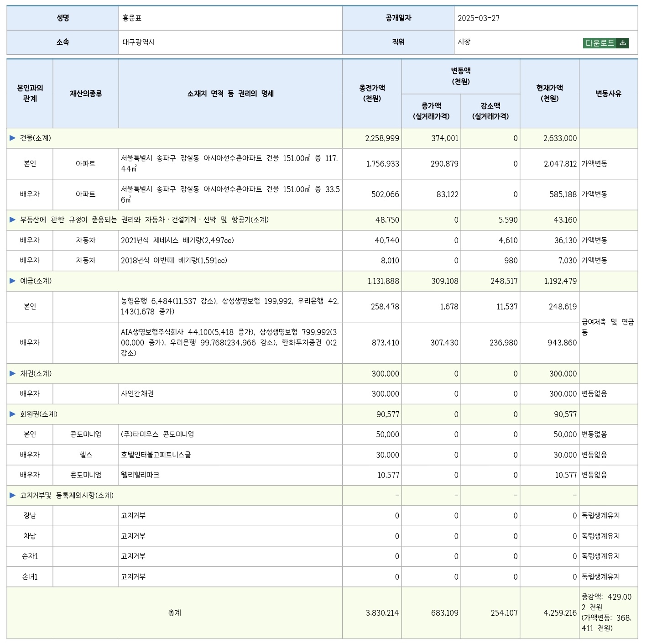Screen dimensions: 657x644
Task: Click the 종전가액(천원) column header
Action: tap(372, 93)
